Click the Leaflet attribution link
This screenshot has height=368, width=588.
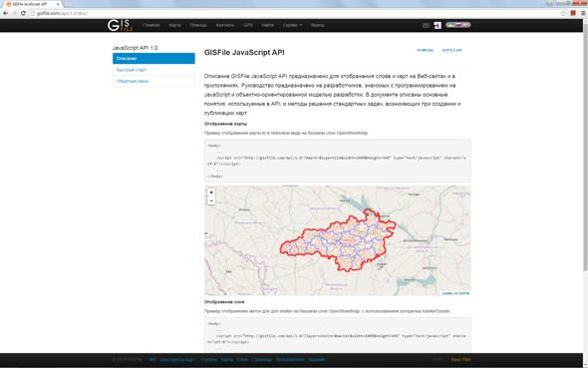tap(447, 293)
